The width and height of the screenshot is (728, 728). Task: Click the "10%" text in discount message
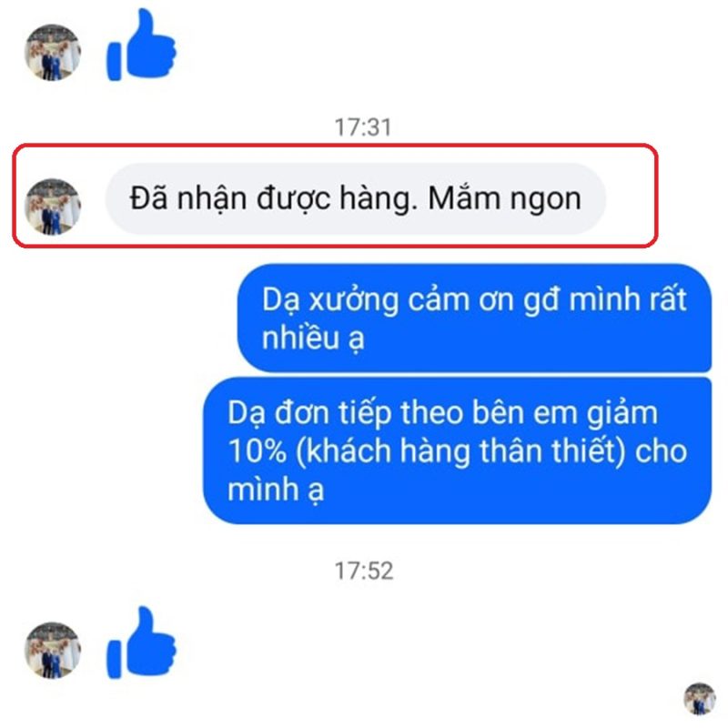[257, 450]
